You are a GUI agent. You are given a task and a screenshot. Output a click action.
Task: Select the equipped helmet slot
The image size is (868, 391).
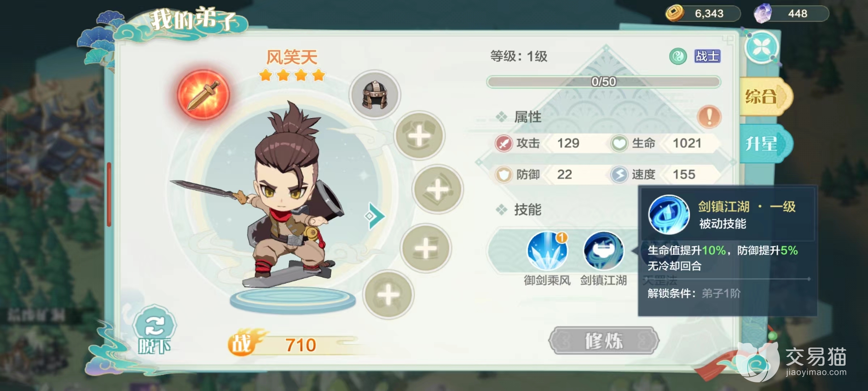click(375, 94)
